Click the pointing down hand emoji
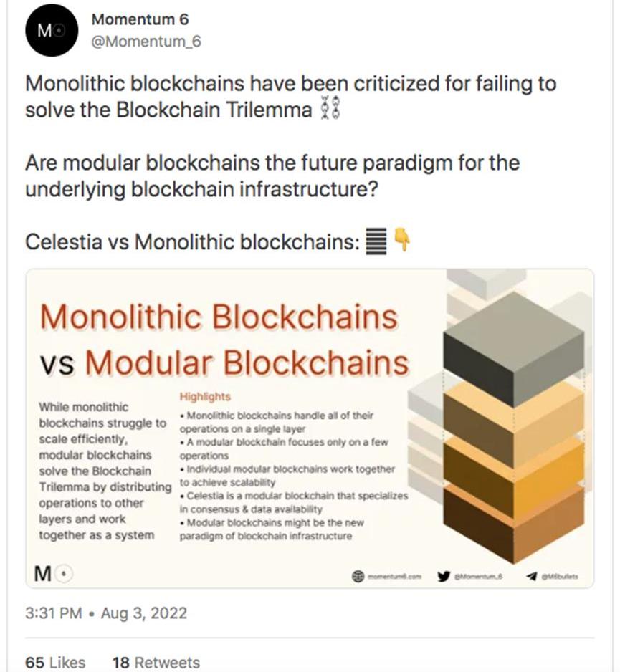The width and height of the screenshot is (620, 672). pyautogui.click(x=403, y=241)
